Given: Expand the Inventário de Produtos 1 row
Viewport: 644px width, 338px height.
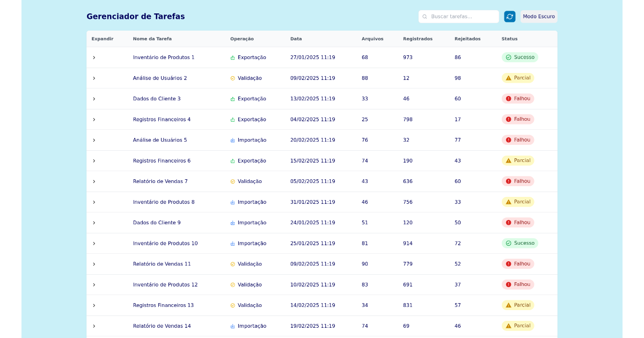Looking at the screenshot, I should coord(94,57).
